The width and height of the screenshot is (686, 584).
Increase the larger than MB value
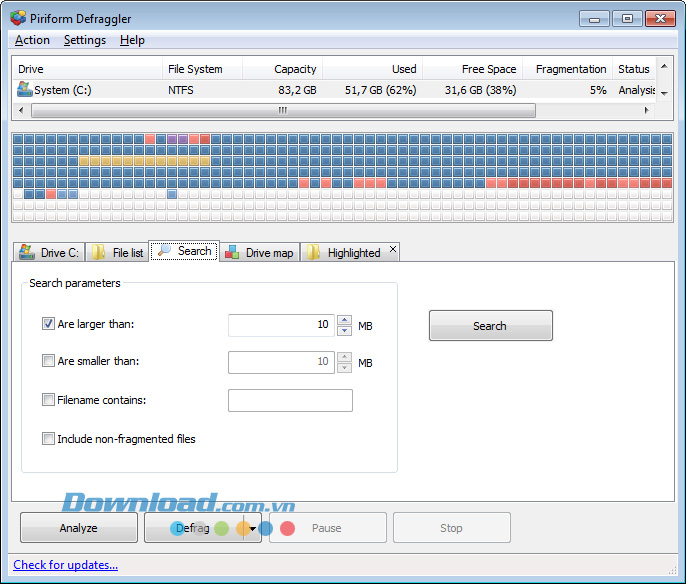344,320
